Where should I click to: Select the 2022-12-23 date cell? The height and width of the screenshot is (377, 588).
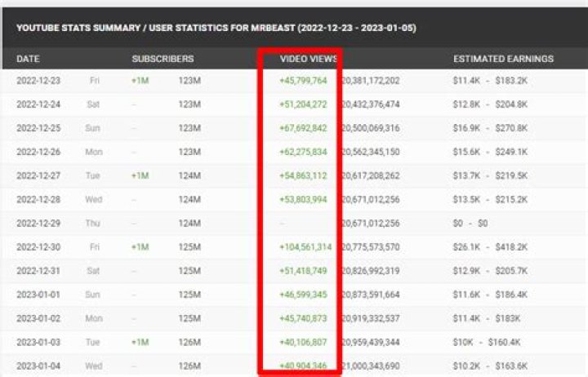[38, 81]
